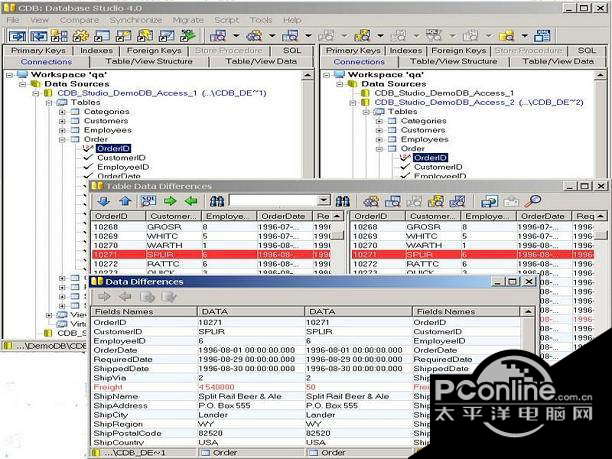Click left grid OrderDate column header

[284, 216]
